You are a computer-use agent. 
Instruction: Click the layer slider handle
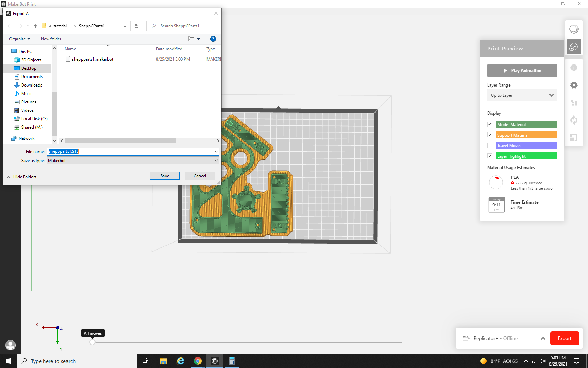click(x=92, y=342)
